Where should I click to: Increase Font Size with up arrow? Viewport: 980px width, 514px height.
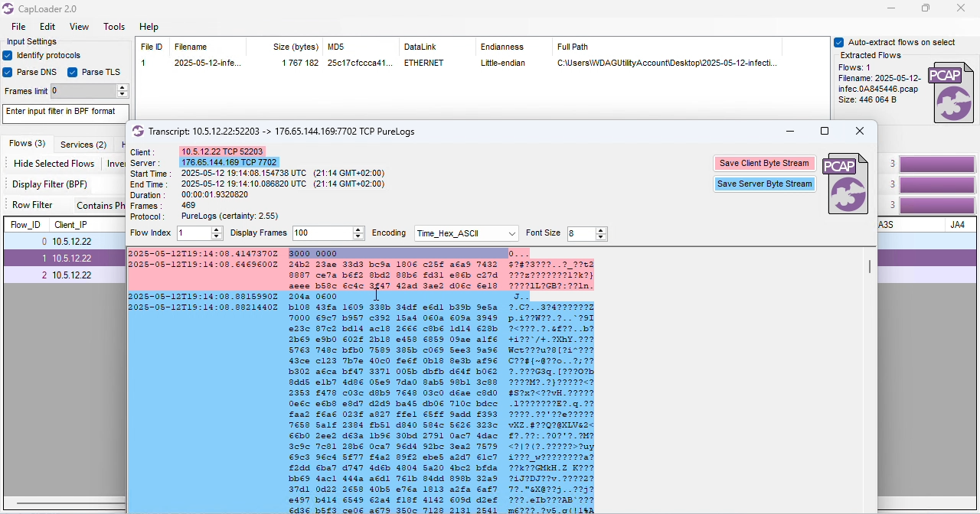tap(602, 229)
